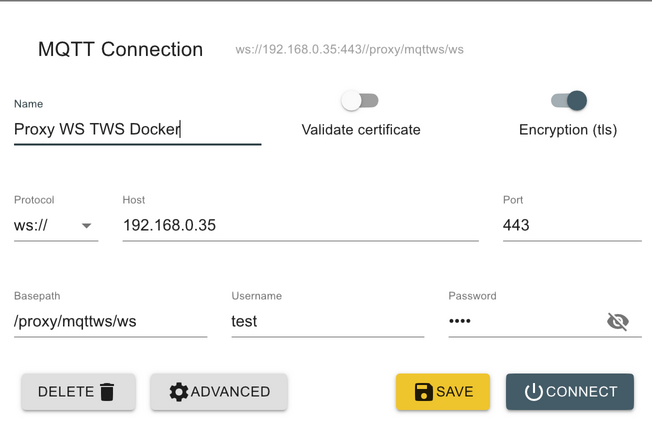The image size is (652, 437).
Task: Focus the Name field with Proxy WS TWS Docker
Action: point(138,129)
